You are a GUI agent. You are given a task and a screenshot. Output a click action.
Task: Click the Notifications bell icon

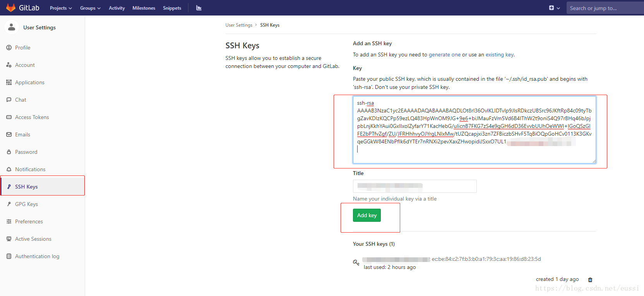point(9,169)
